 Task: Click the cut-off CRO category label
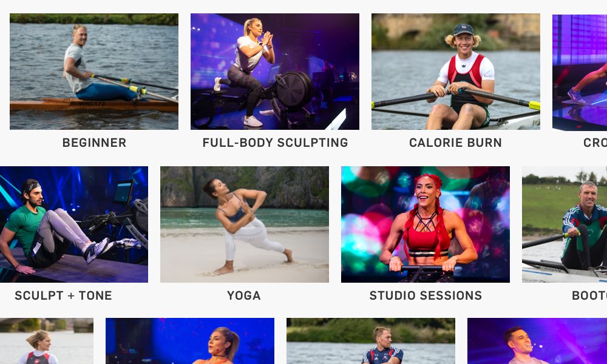(595, 143)
